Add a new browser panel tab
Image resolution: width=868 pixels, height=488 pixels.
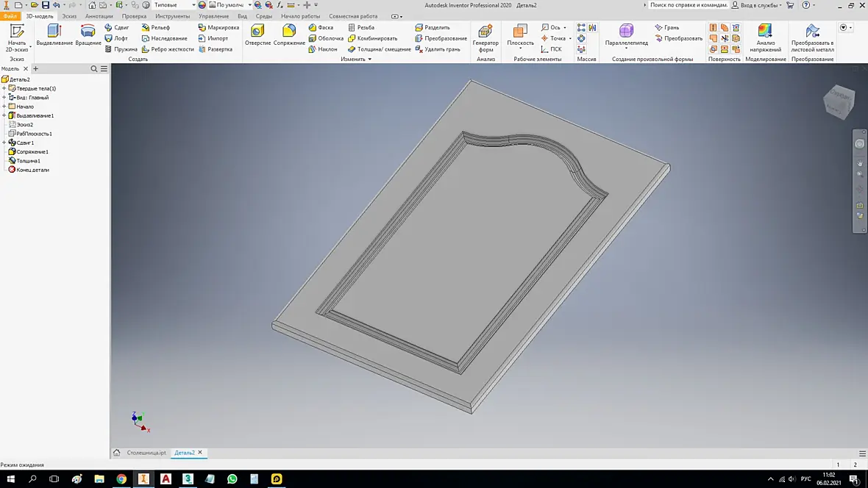[x=35, y=68]
